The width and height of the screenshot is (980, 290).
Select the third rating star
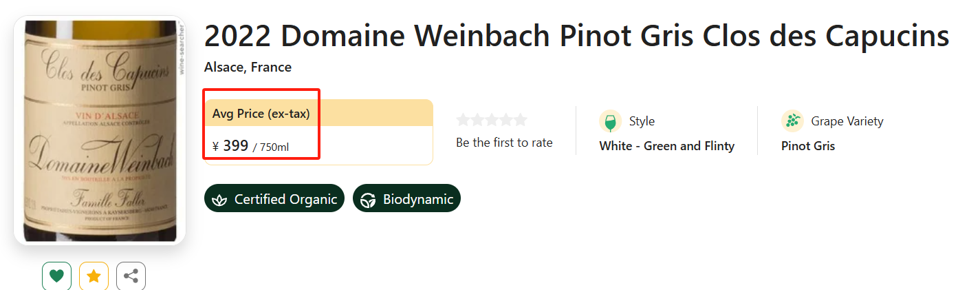[492, 120]
